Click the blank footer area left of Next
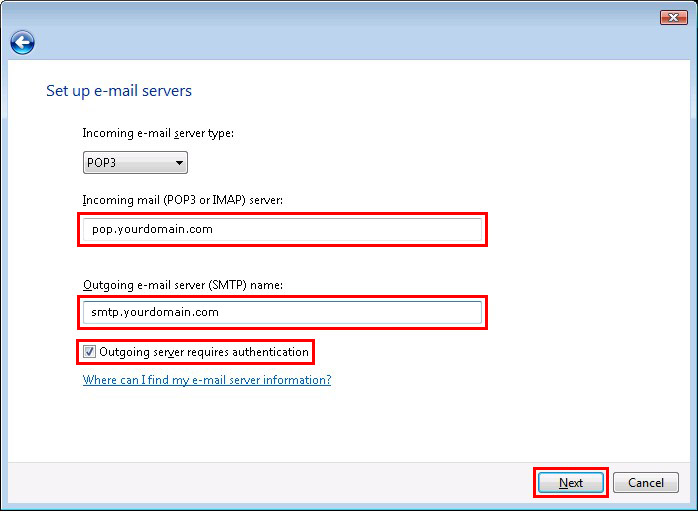Image resolution: width=698 pixels, height=512 pixels. tap(270, 483)
